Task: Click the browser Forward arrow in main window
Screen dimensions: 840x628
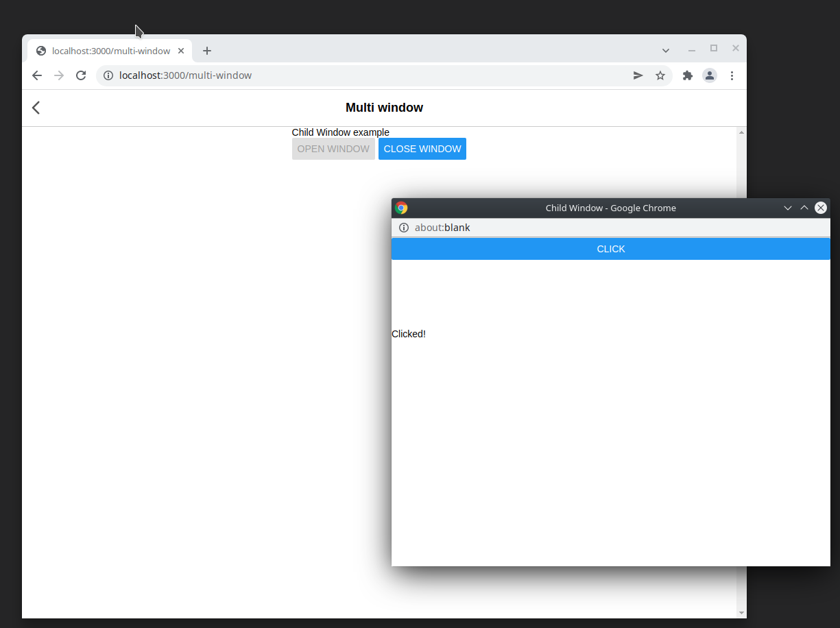Action: click(x=59, y=75)
